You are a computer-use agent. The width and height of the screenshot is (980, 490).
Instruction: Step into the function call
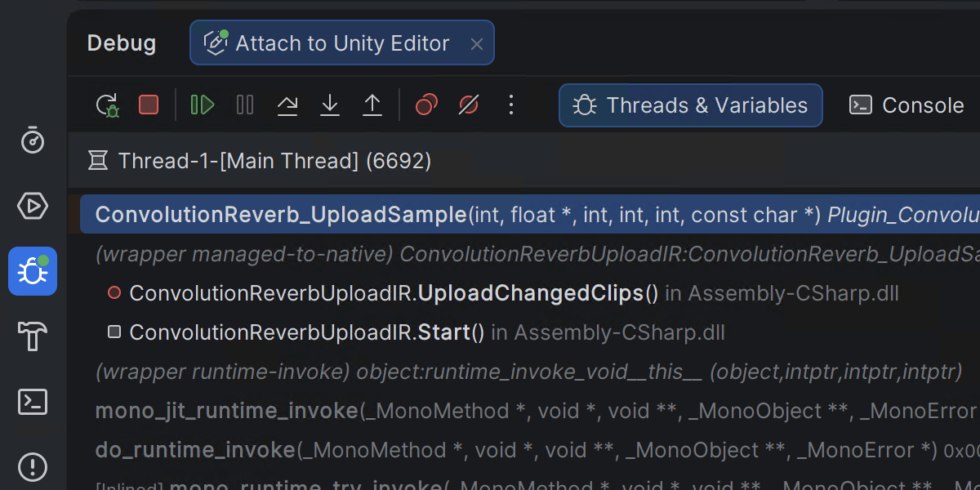[330, 105]
